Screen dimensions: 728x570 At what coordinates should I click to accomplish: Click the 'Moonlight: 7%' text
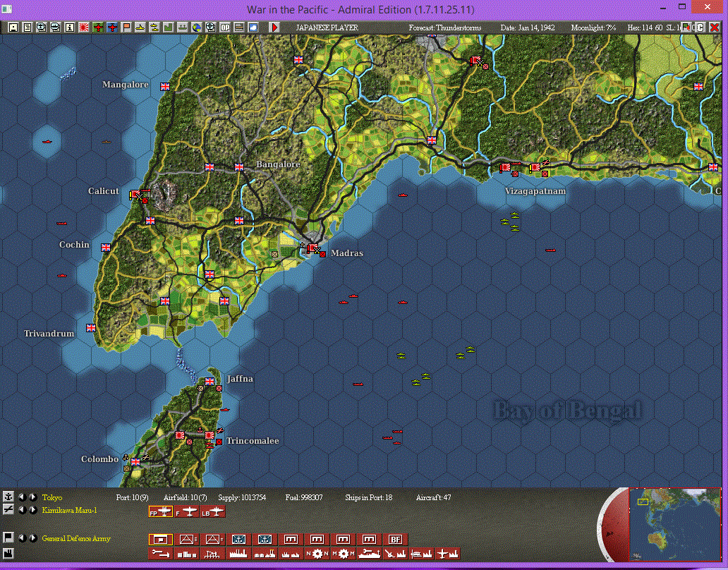click(x=593, y=28)
